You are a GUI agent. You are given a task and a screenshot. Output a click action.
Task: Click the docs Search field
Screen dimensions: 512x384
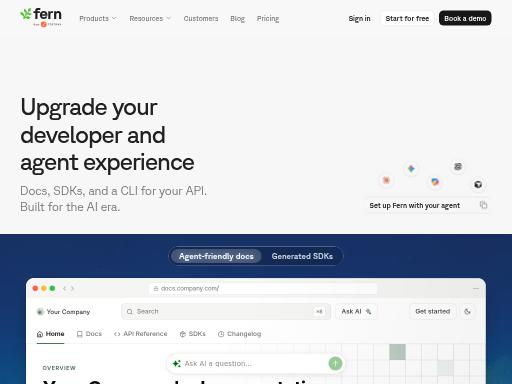pyautogui.click(x=226, y=311)
